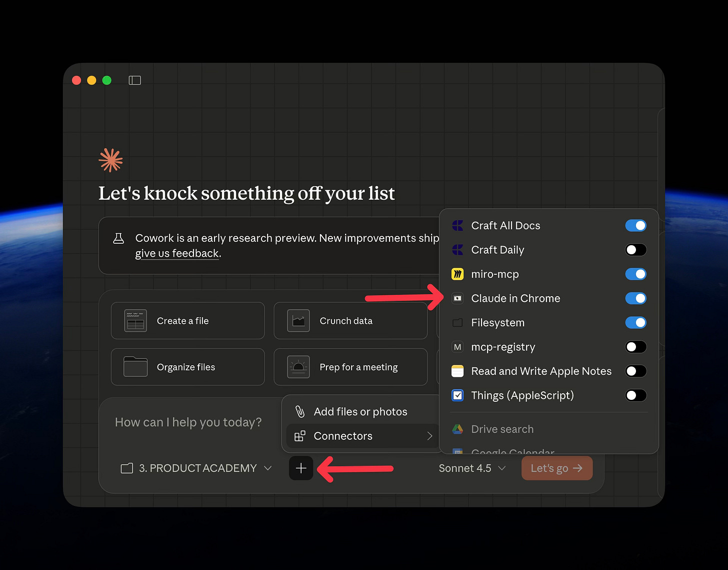Click the Crunch data chart icon
Viewport: 728px width, 570px height.
coord(298,321)
